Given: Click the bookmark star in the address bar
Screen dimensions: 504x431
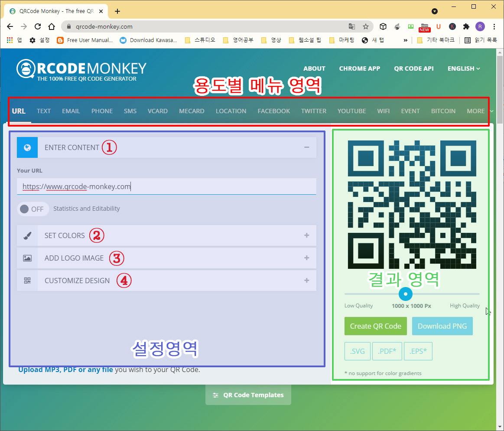Looking at the screenshot, I should (x=366, y=26).
